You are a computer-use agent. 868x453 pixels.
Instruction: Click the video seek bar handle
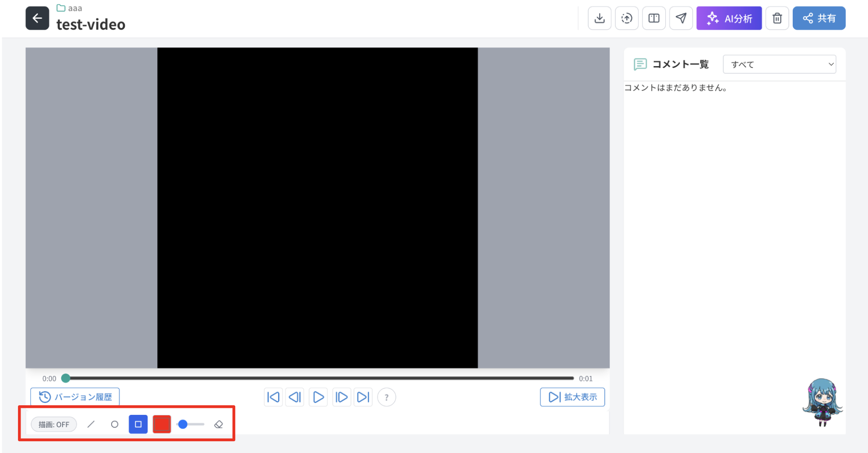(x=66, y=378)
